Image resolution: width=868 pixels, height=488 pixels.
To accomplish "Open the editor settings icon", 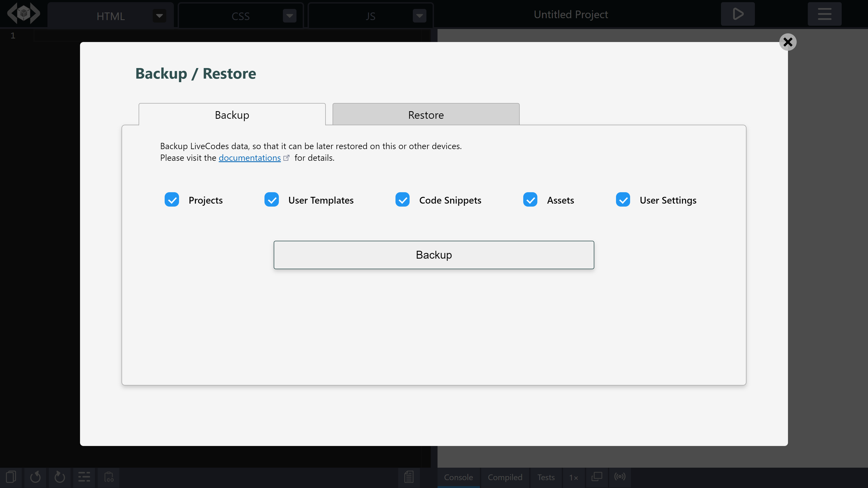I will click(x=84, y=477).
